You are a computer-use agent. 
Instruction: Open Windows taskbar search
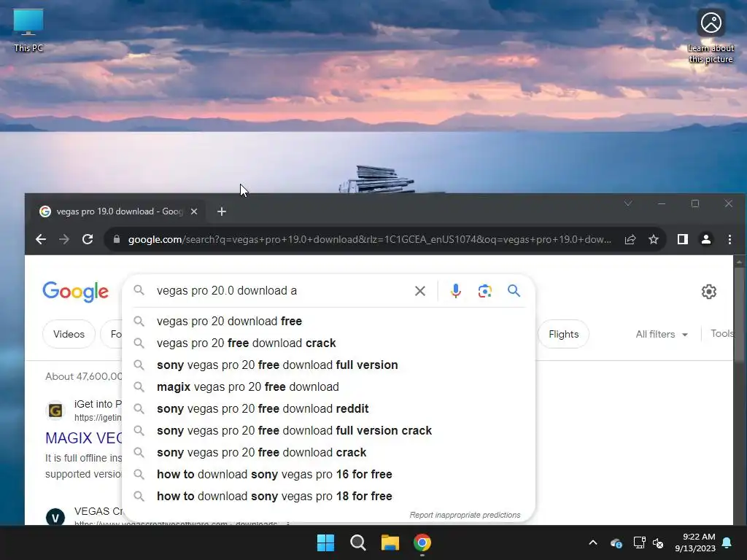(x=357, y=542)
